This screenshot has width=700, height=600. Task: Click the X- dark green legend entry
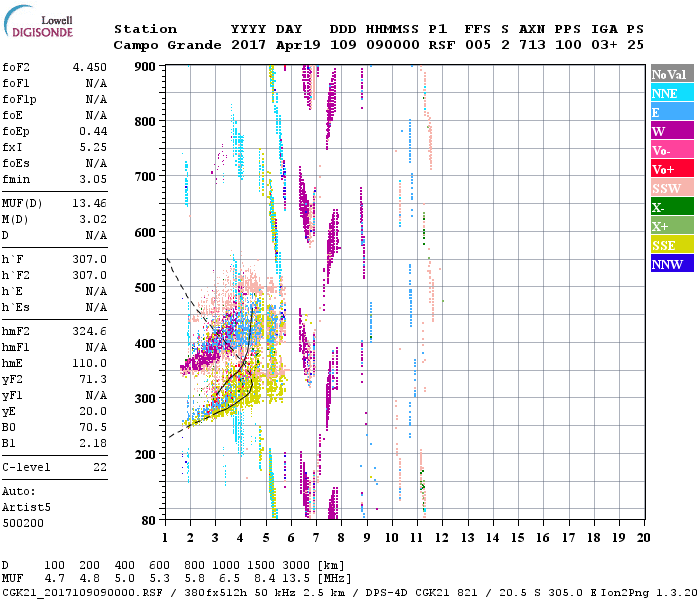coord(672,207)
